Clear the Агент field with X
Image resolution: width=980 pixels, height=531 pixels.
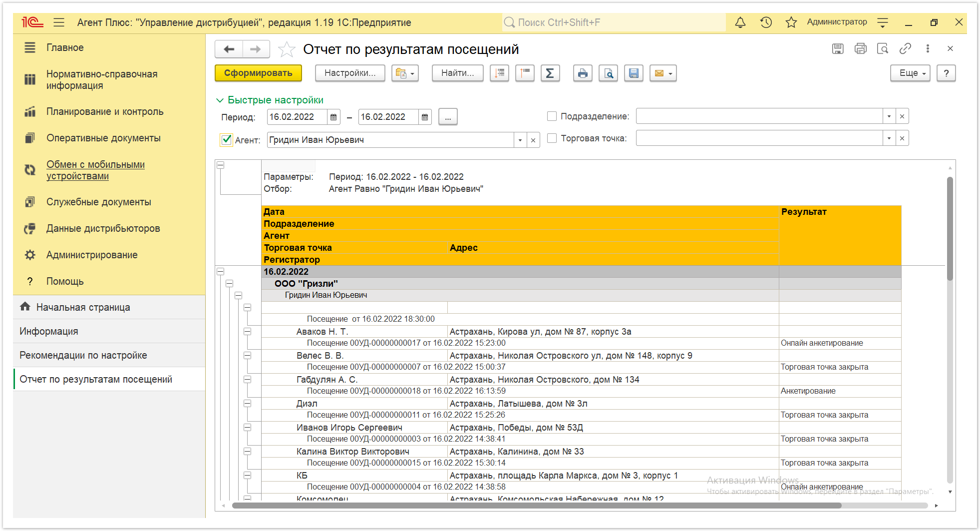pos(533,140)
